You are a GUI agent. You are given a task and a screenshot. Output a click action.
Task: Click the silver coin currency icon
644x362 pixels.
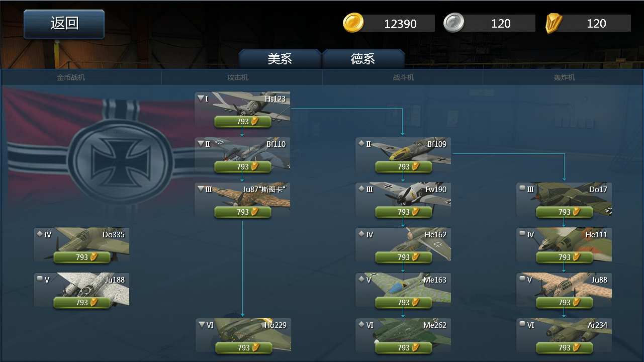(454, 23)
